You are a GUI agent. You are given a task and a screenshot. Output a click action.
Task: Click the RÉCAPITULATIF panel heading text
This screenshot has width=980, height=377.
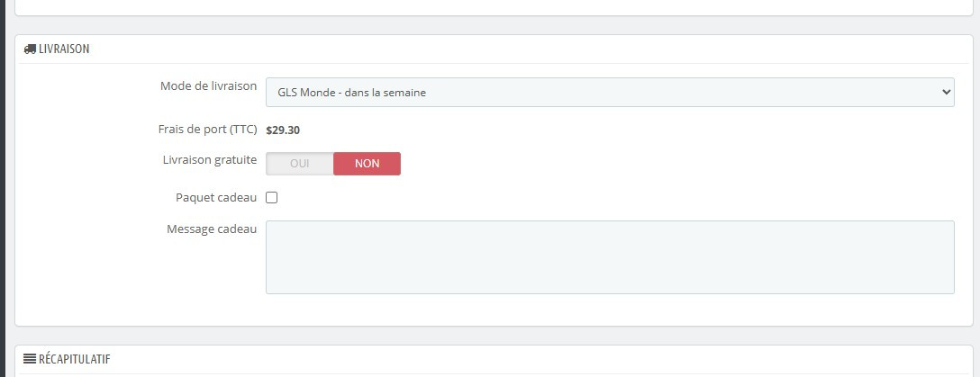[x=74, y=359]
